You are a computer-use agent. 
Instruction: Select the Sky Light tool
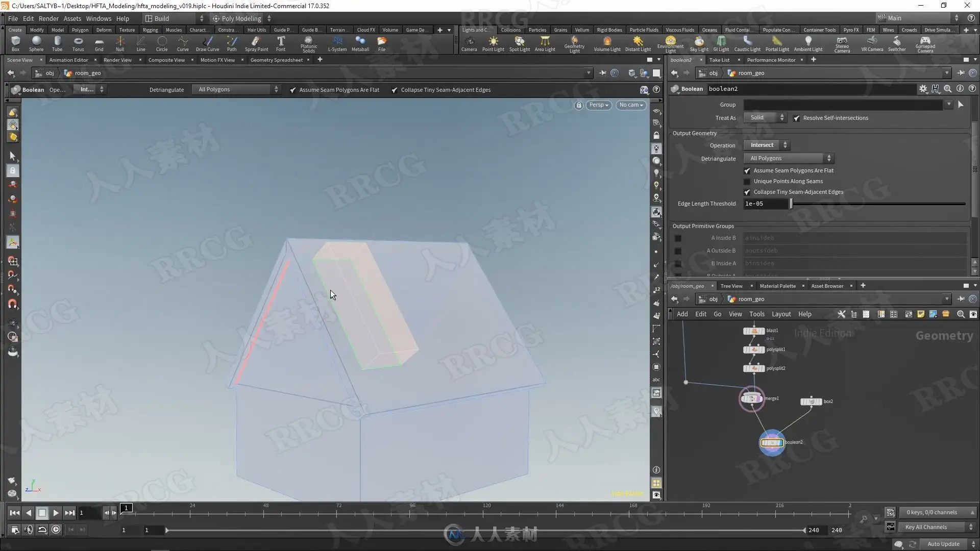(699, 43)
